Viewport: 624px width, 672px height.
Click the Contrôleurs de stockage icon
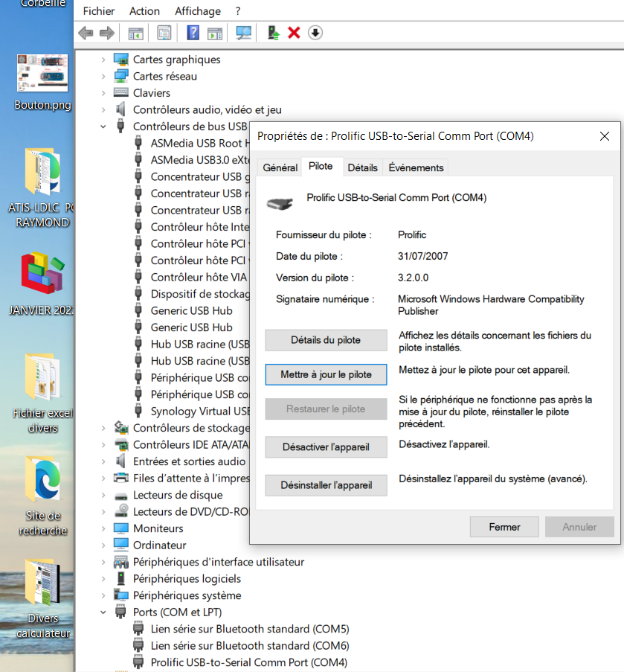click(x=121, y=427)
